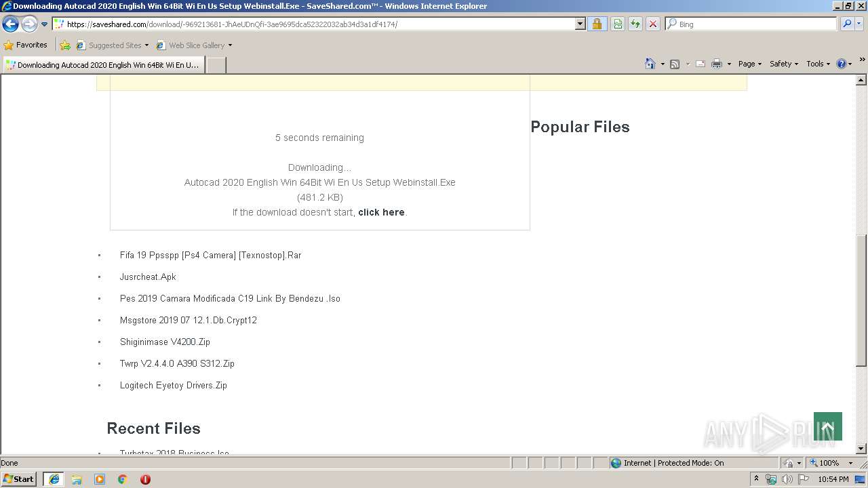Open the Page menu
This screenshot has width=868, height=488.
pyautogui.click(x=749, y=64)
